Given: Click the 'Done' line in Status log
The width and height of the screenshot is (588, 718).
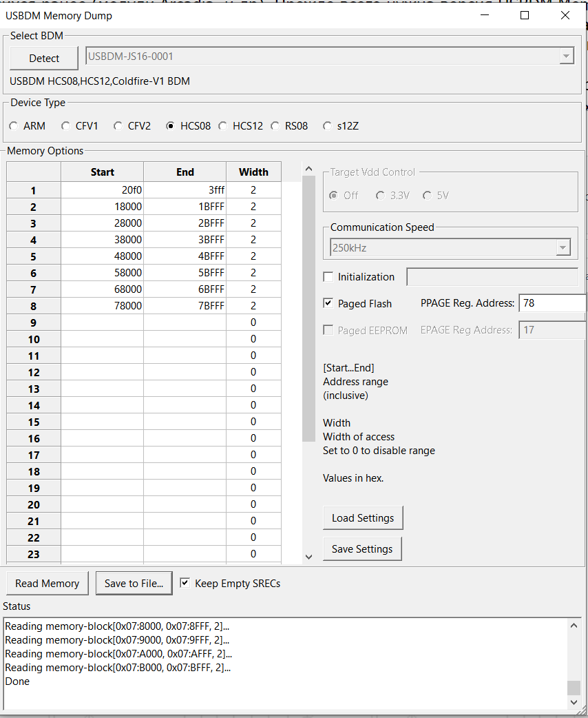Looking at the screenshot, I should [x=17, y=681].
